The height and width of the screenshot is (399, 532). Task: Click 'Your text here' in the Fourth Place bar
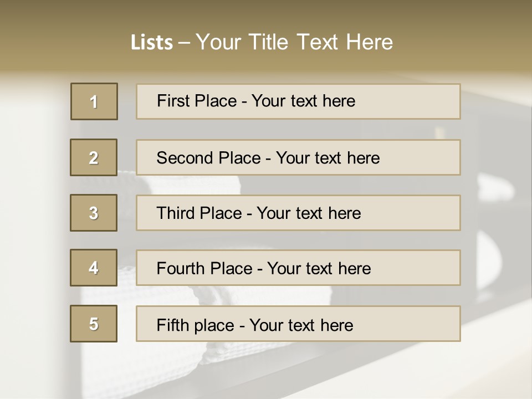tap(319, 269)
